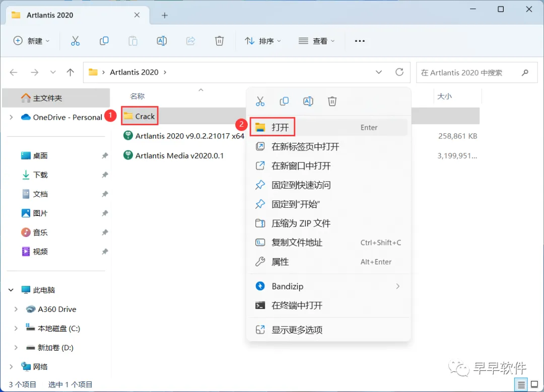
Task: Choose Open in new tab (在新标签页中打开)
Action: click(328, 146)
